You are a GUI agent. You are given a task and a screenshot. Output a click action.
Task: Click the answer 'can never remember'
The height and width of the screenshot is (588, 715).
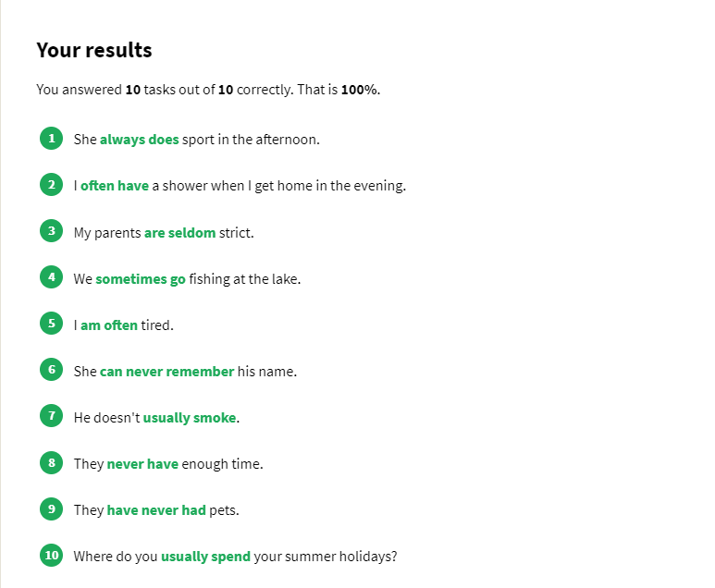(166, 372)
